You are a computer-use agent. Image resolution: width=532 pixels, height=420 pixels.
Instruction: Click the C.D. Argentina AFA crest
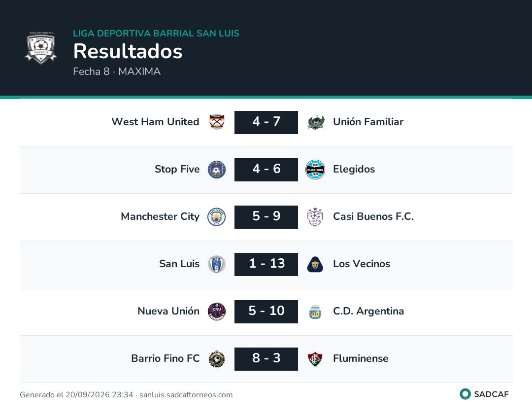point(315,312)
